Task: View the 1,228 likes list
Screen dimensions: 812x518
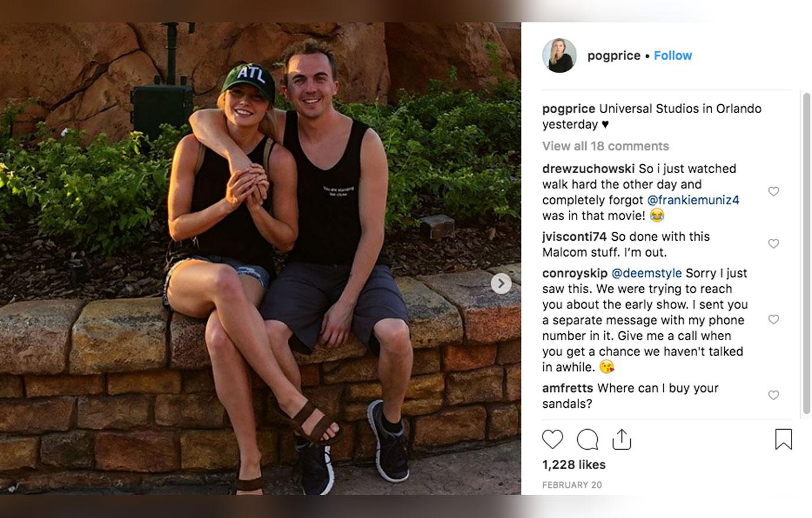Action: point(574,464)
